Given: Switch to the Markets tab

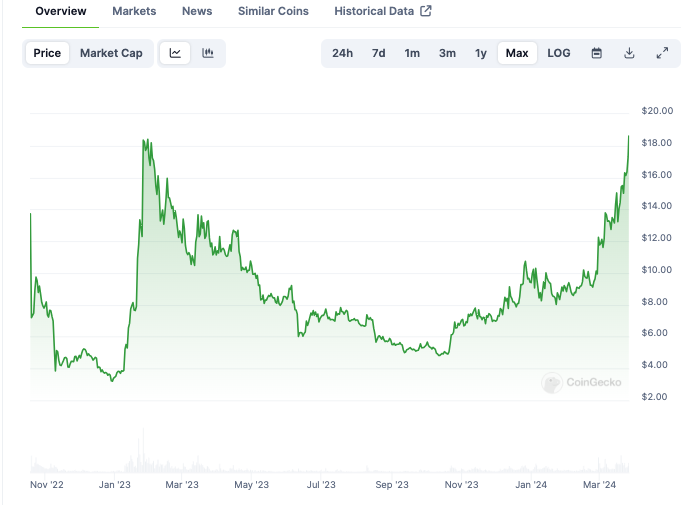Looking at the screenshot, I should tap(134, 11).
